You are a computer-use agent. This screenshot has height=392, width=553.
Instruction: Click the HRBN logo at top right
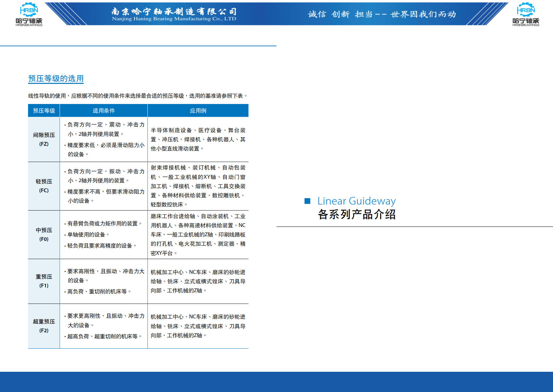pyautogui.click(x=526, y=14)
